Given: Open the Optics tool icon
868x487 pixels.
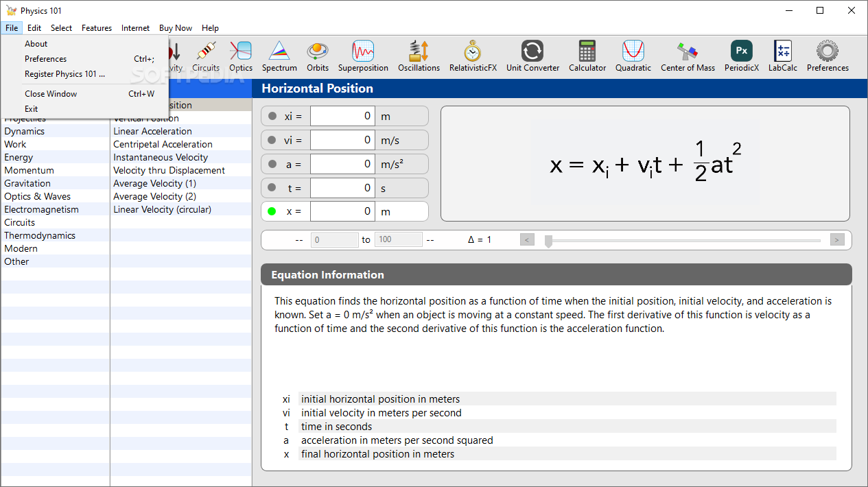Looking at the screenshot, I should (241, 56).
